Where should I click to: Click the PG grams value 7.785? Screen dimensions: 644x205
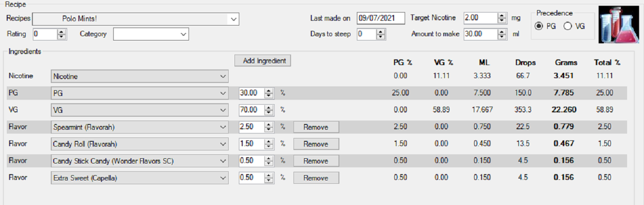click(x=564, y=93)
